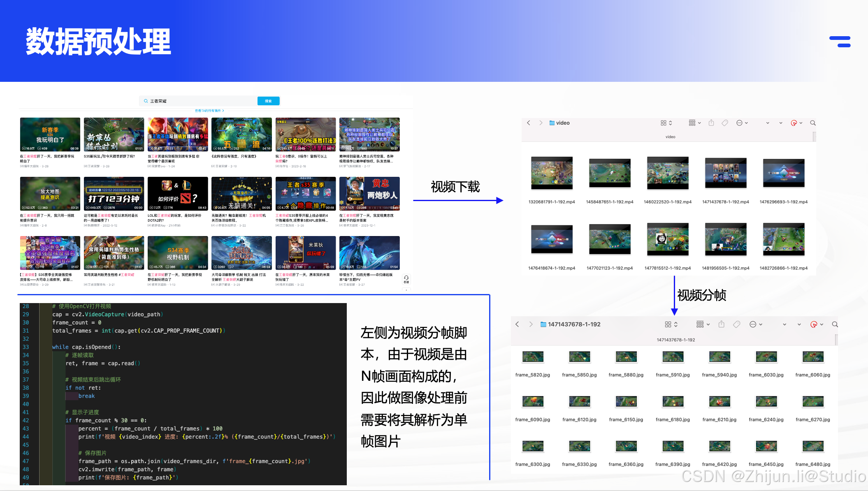Go back in 1471437678-1-192 Finder window
This screenshot has height=491, width=868.
(518, 324)
